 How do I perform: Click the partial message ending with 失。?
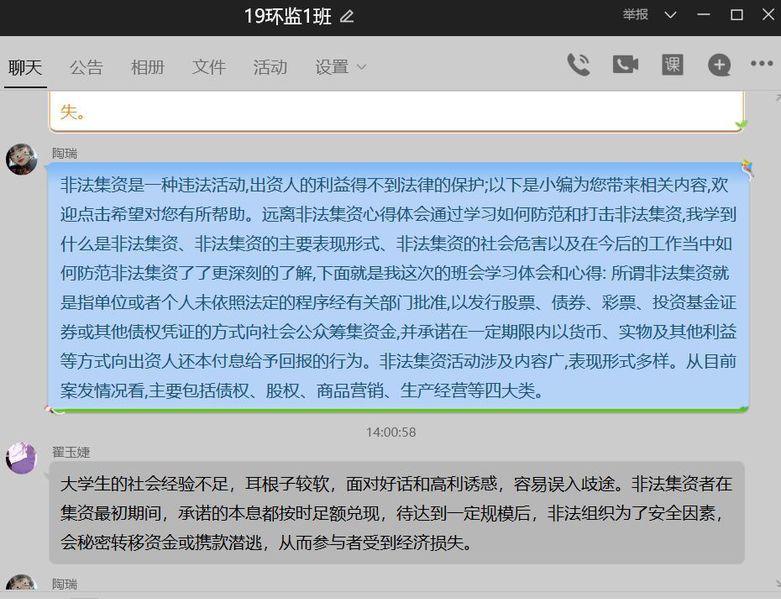click(396, 112)
